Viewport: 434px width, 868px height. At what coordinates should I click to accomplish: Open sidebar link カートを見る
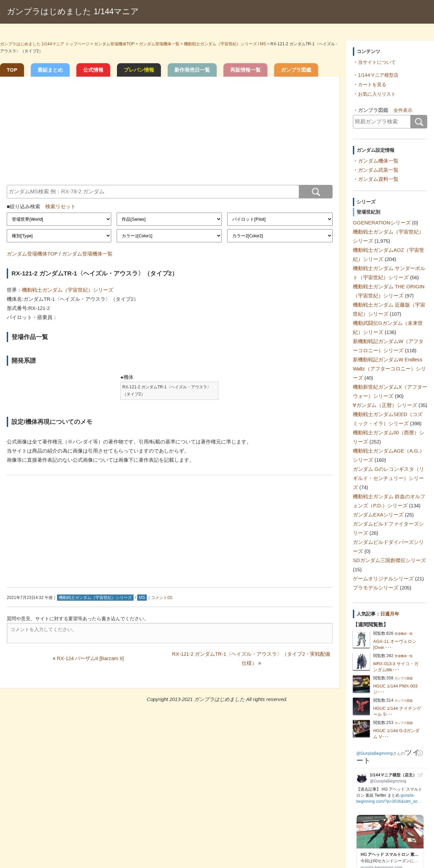coord(372,85)
